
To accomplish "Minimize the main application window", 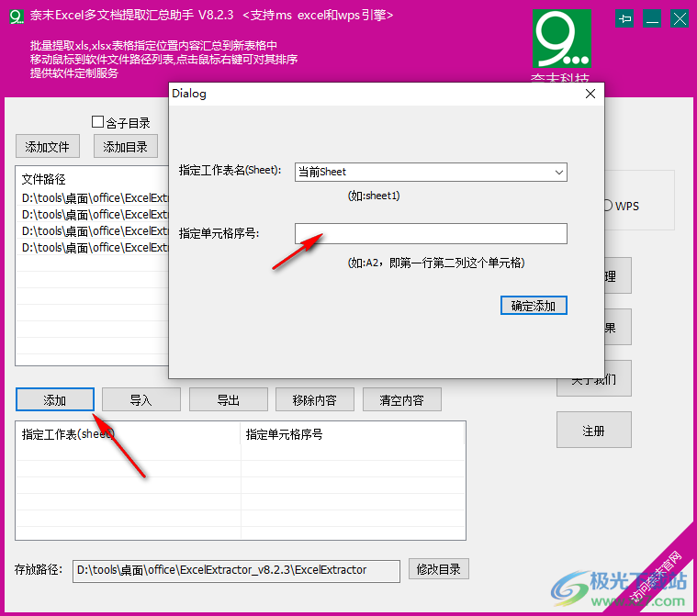I will (652, 19).
